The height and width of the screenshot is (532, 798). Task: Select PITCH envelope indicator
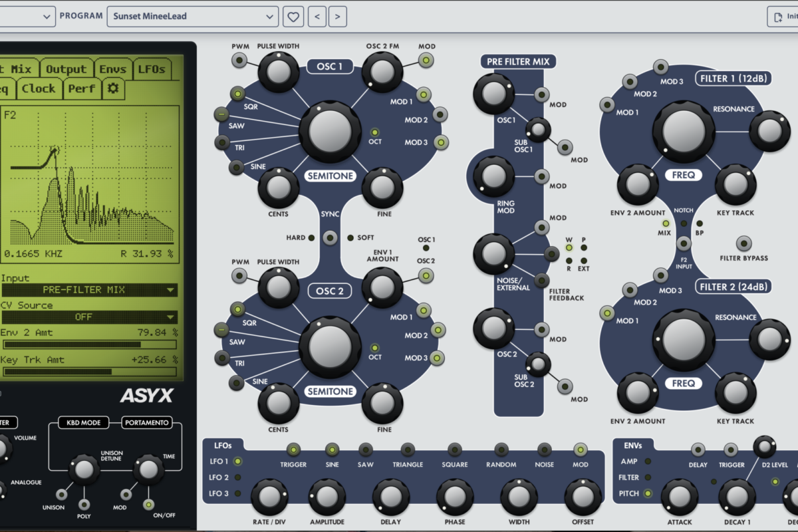tap(648, 493)
